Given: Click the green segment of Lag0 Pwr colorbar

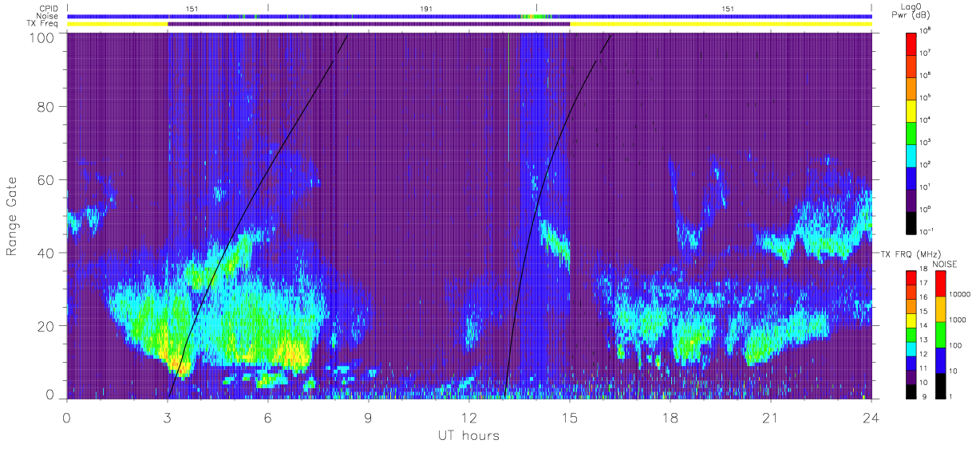Looking at the screenshot, I should [x=912, y=132].
